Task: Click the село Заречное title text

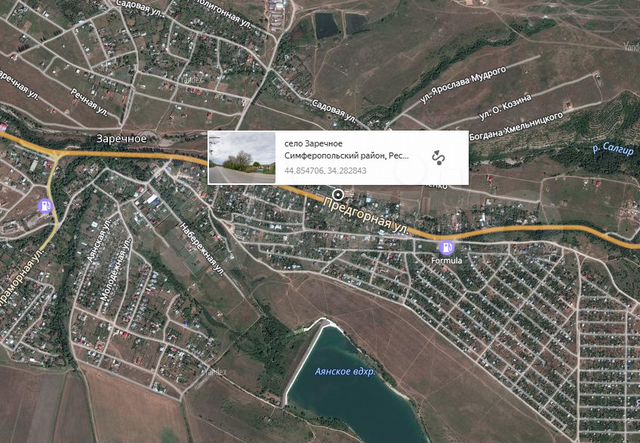Action: (x=317, y=143)
